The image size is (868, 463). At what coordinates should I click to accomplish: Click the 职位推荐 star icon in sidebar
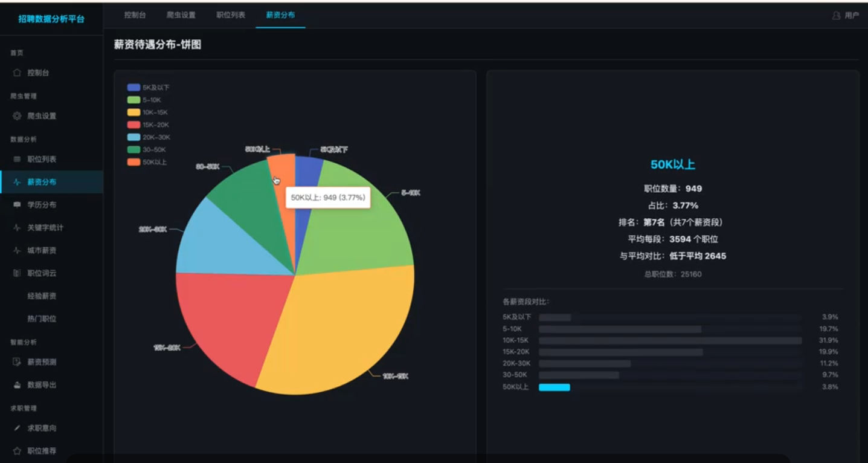(x=17, y=451)
